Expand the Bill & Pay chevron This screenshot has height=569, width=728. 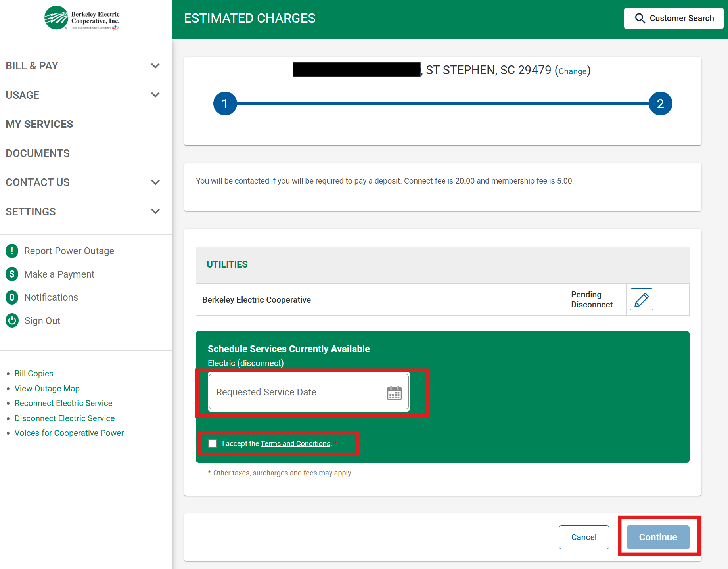click(155, 66)
